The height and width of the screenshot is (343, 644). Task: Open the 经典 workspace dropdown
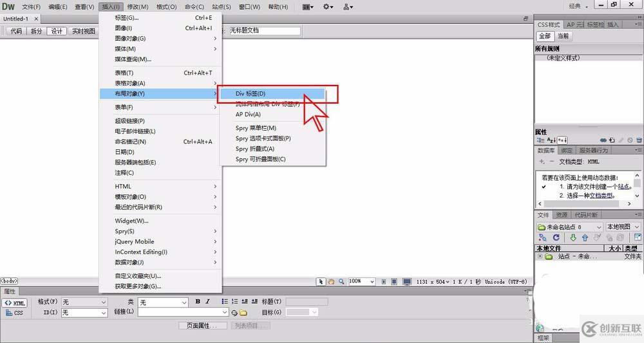pos(578,6)
